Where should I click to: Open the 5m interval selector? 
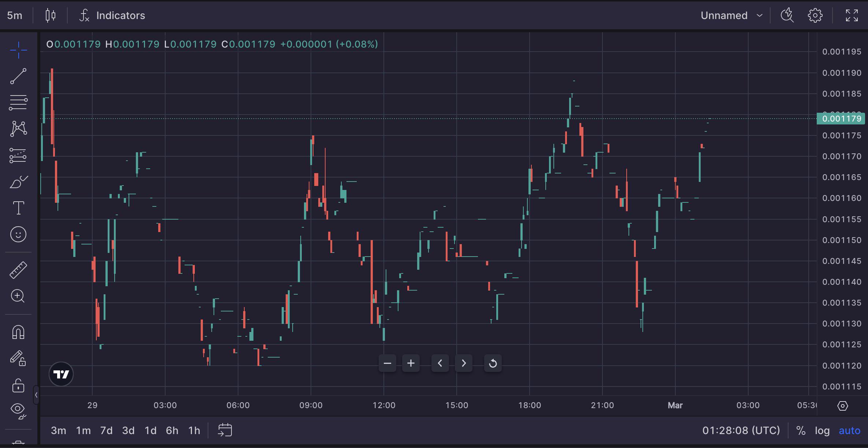pos(15,15)
